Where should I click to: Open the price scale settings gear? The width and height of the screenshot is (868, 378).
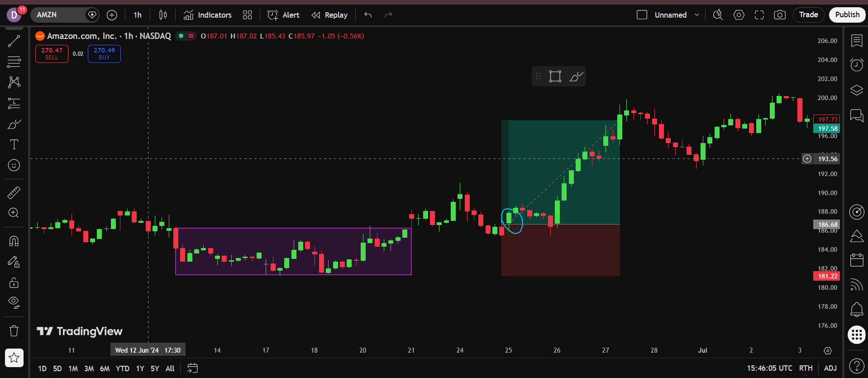coord(828,351)
